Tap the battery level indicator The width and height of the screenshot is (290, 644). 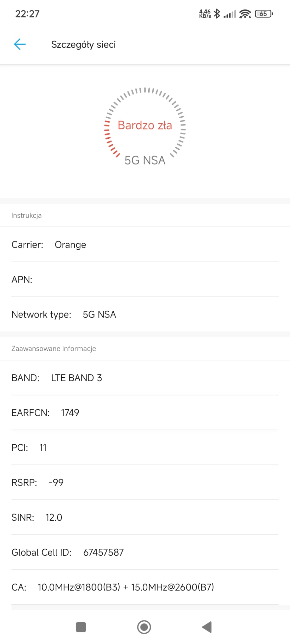tap(264, 14)
